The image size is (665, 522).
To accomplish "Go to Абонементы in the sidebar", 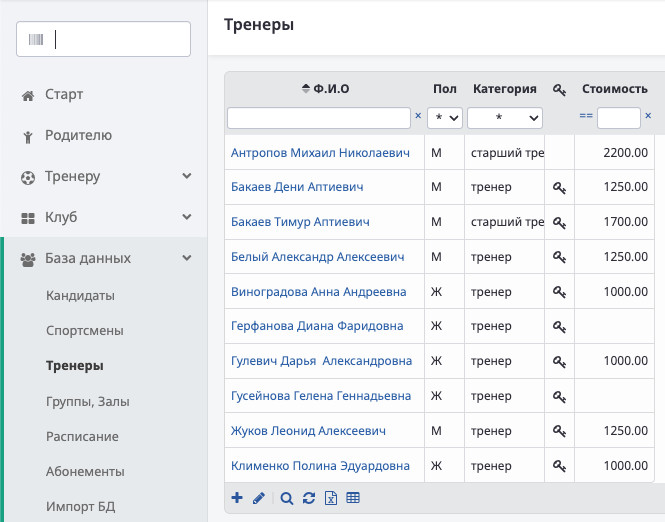I will click(85, 472).
